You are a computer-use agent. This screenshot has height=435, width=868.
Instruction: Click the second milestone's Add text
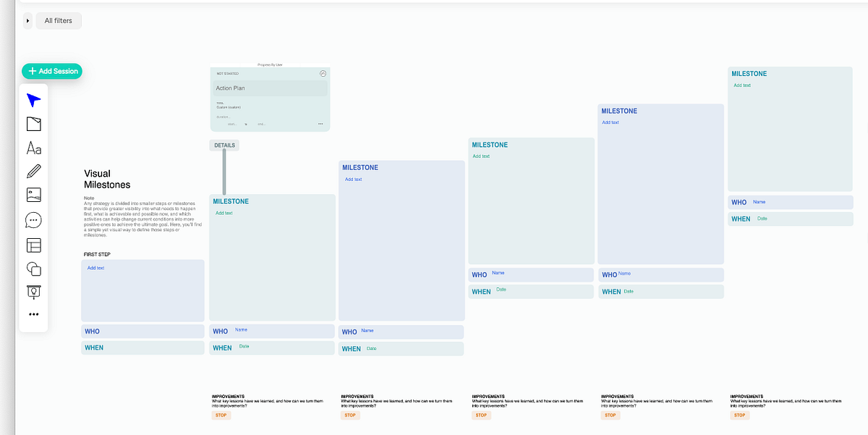[x=353, y=180]
